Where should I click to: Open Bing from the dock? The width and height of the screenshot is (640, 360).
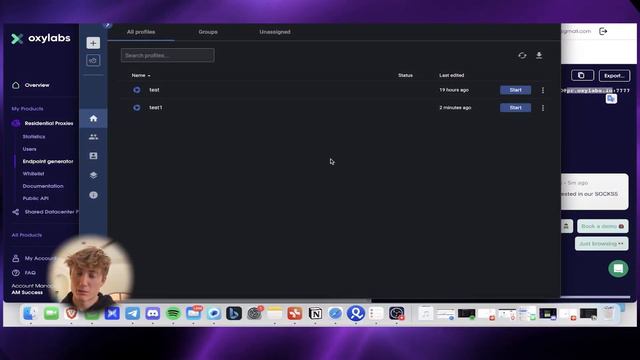click(x=234, y=313)
